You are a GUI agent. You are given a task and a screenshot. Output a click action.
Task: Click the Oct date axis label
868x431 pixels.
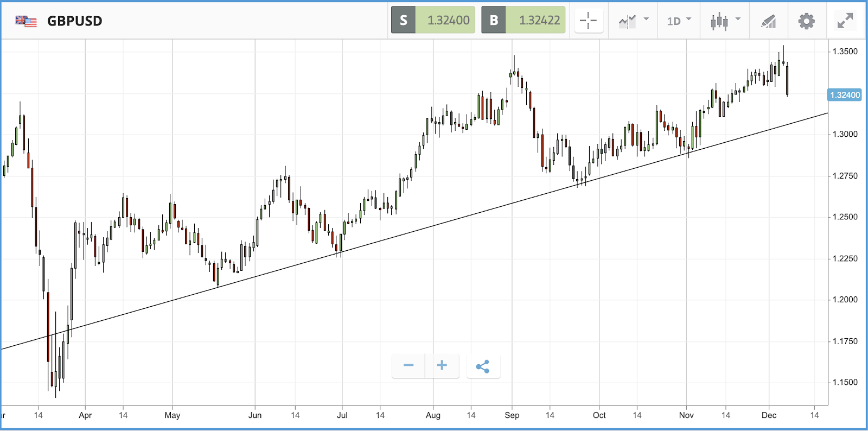(x=599, y=415)
